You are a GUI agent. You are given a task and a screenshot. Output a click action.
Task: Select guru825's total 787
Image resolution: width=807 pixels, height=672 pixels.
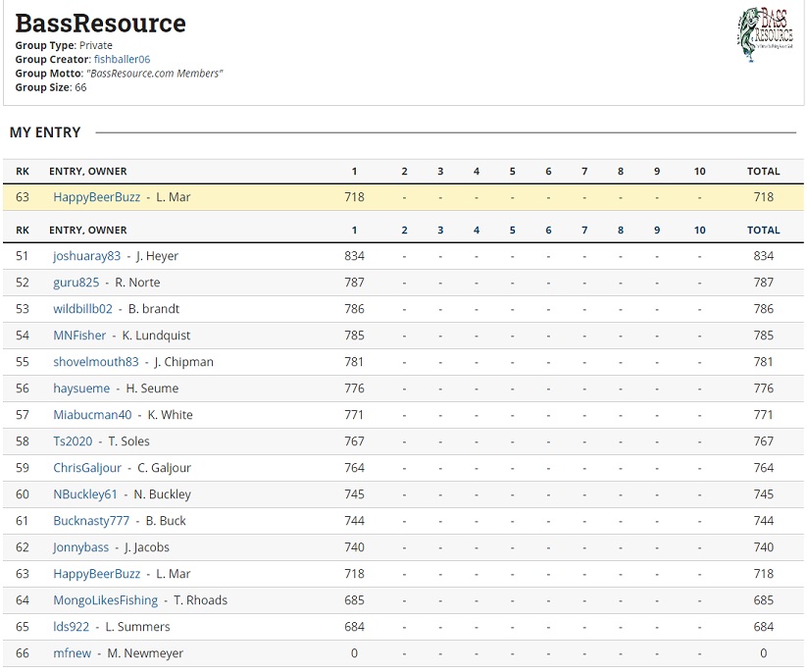(763, 283)
